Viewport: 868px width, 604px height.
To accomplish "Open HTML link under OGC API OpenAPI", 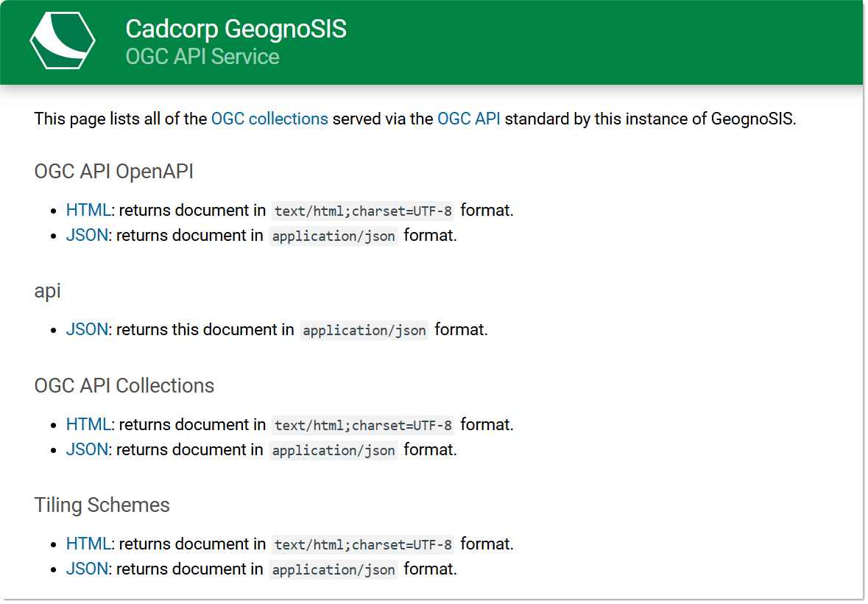I will tap(88, 210).
